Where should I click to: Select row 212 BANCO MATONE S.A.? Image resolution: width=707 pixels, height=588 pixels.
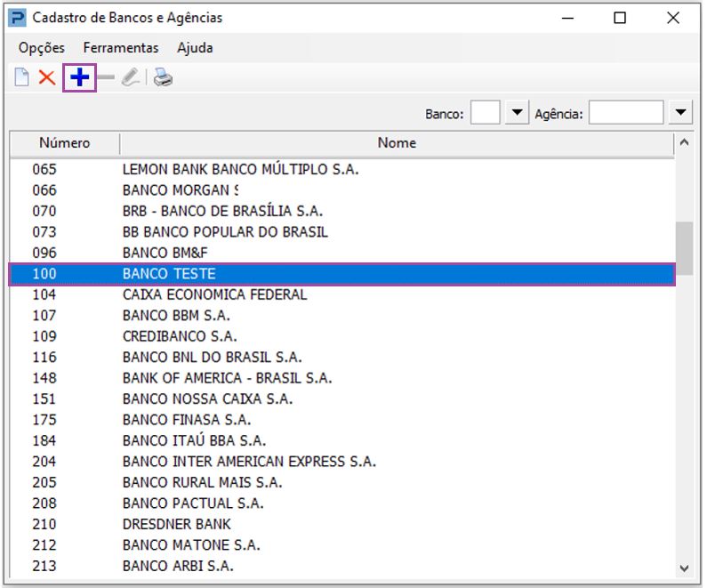tap(342, 545)
